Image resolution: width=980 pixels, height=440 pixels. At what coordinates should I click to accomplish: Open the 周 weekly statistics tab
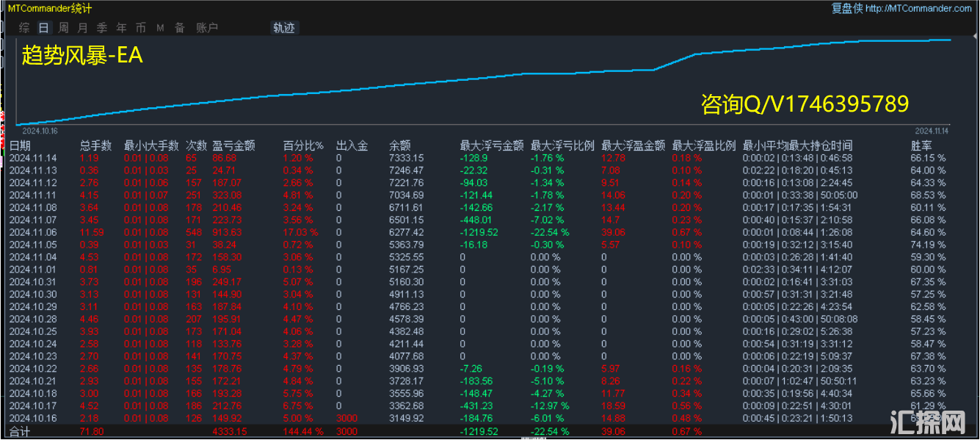pyautogui.click(x=63, y=28)
